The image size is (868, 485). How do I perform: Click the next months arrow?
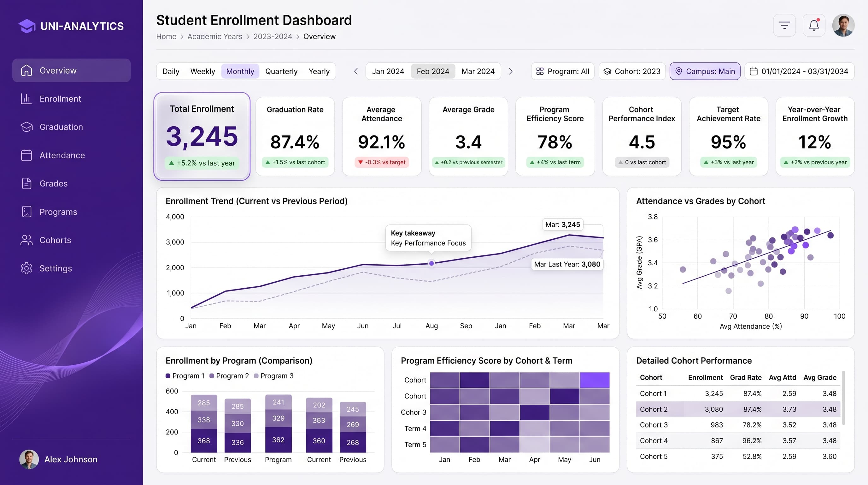click(511, 71)
